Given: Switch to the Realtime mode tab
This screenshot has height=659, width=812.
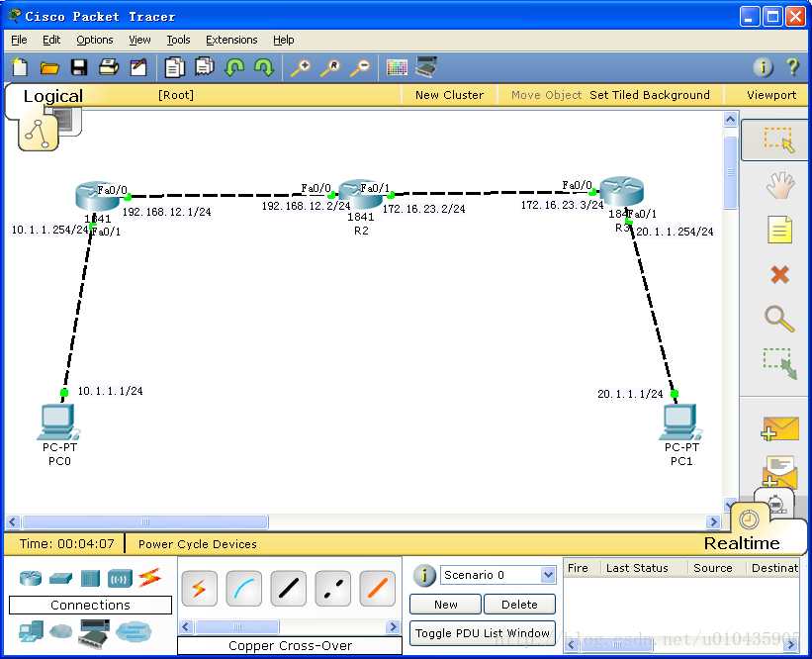Looking at the screenshot, I should point(742,543).
